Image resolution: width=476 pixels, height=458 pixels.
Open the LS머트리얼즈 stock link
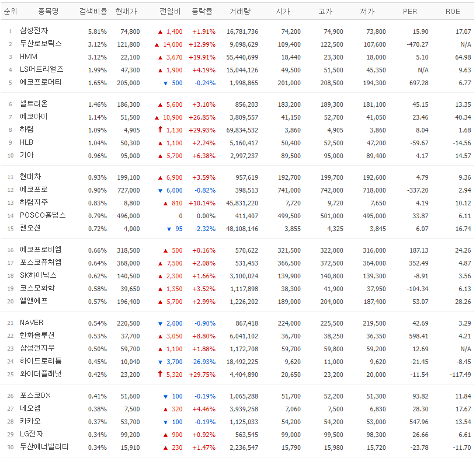(41, 69)
